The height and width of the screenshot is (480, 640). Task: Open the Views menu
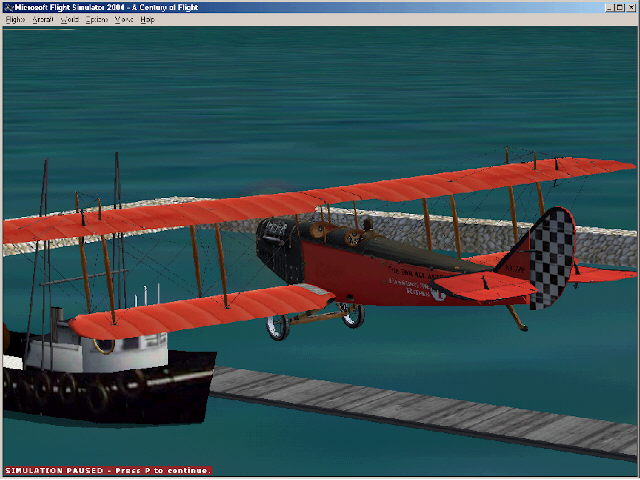124,20
